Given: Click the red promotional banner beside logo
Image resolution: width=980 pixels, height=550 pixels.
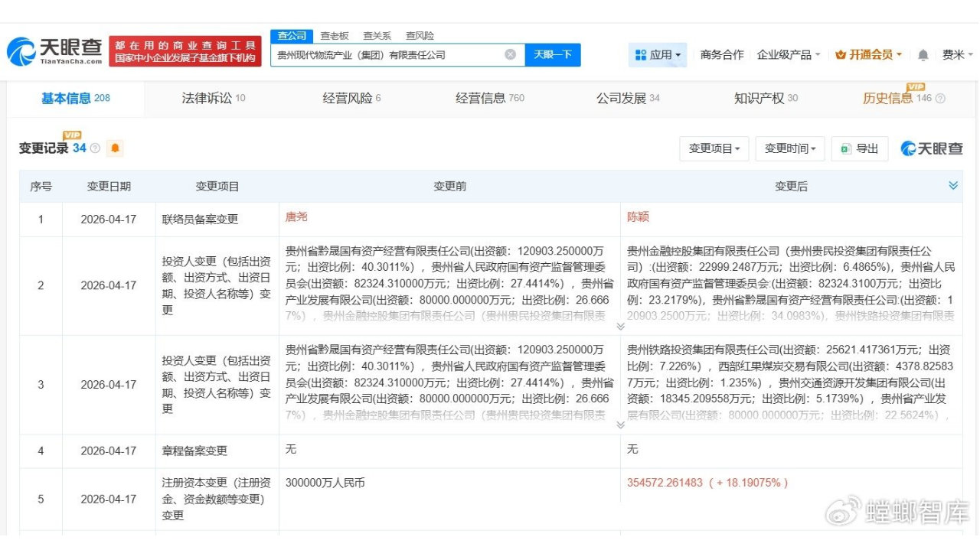Looking at the screenshot, I should 185,51.
